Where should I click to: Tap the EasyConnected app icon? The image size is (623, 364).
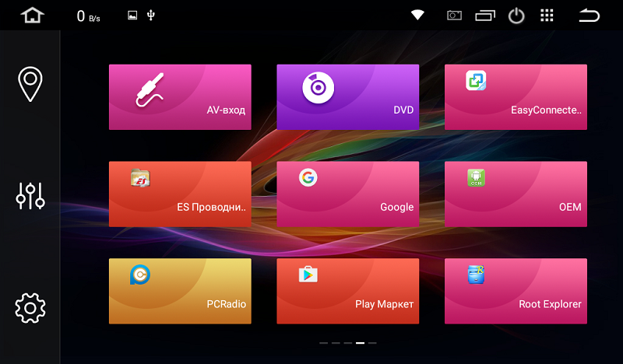(476, 80)
